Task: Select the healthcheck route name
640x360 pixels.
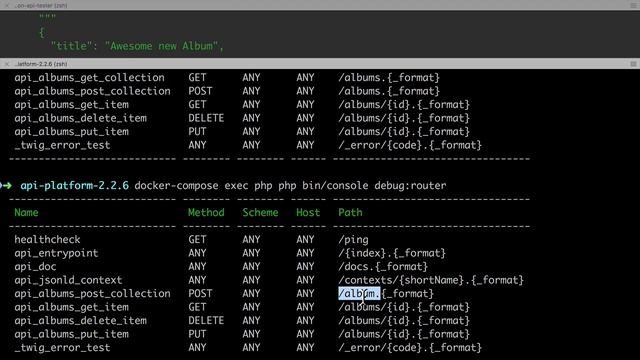Action: point(47,239)
